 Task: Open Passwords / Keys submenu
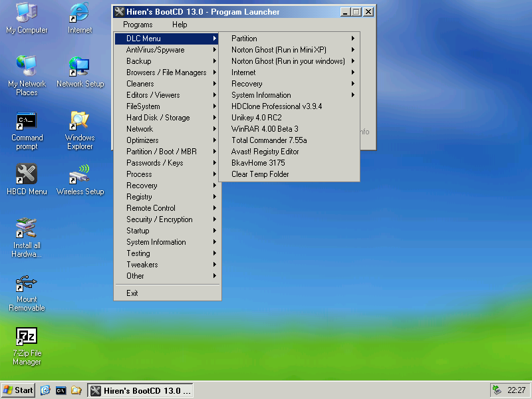pyautogui.click(x=167, y=163)
